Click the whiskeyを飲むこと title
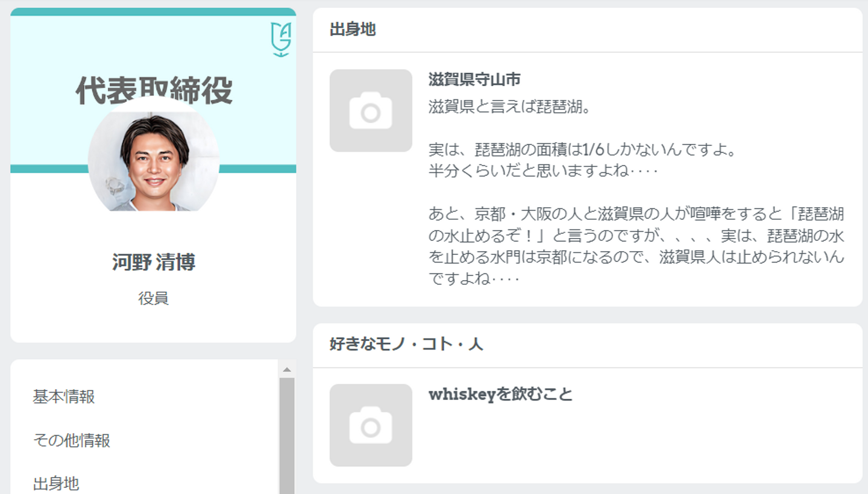Image resolution: width=868 pixels, height=494 pixels. pos(500,395)
